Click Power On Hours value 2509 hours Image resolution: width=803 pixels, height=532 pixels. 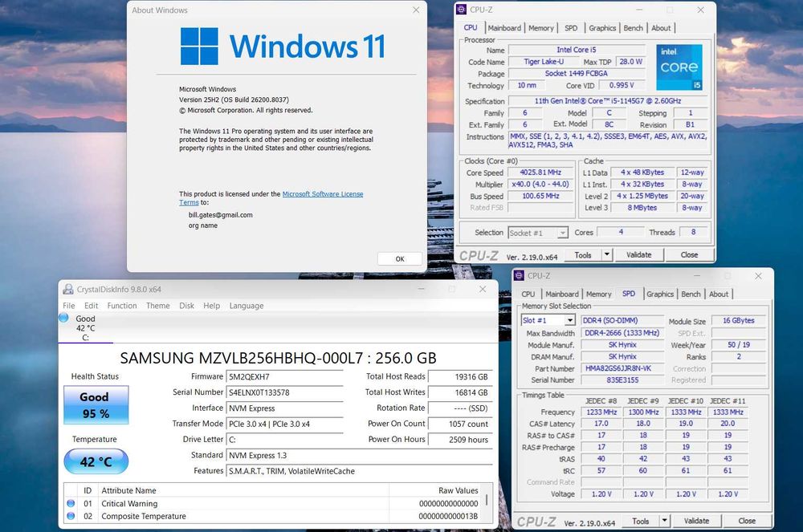click(x=460, y=440)
